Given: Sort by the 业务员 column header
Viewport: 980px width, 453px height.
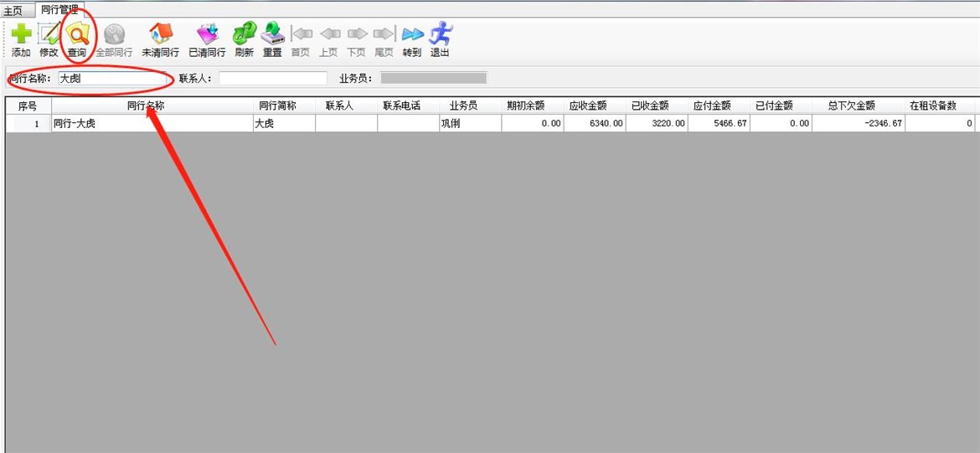Looking at the screenshot, I should [470, 106].
